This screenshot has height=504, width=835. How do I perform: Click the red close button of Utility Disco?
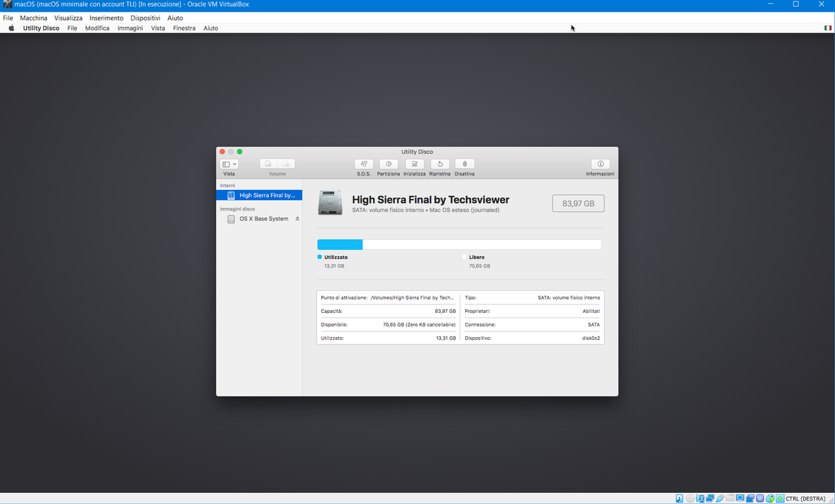click(222, 151)
